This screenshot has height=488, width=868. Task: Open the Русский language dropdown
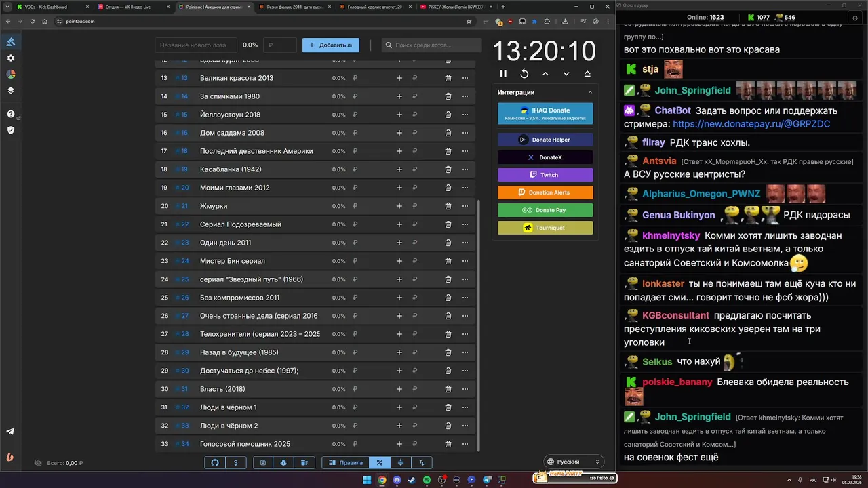click(574, 462)
